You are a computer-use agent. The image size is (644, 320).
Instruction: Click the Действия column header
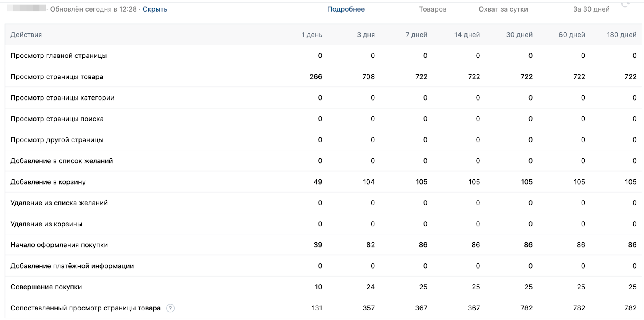tap(26, 35)
